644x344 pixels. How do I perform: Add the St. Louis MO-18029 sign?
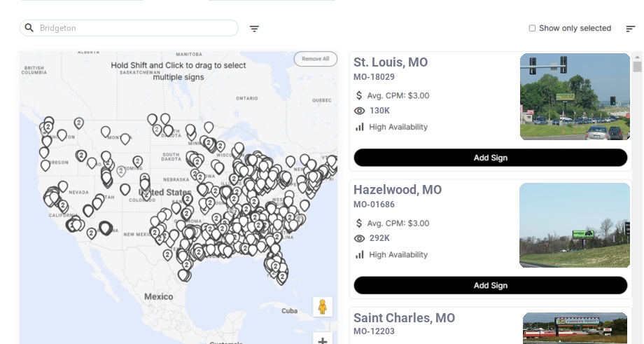pyautogui.click(x=490, y=158)
